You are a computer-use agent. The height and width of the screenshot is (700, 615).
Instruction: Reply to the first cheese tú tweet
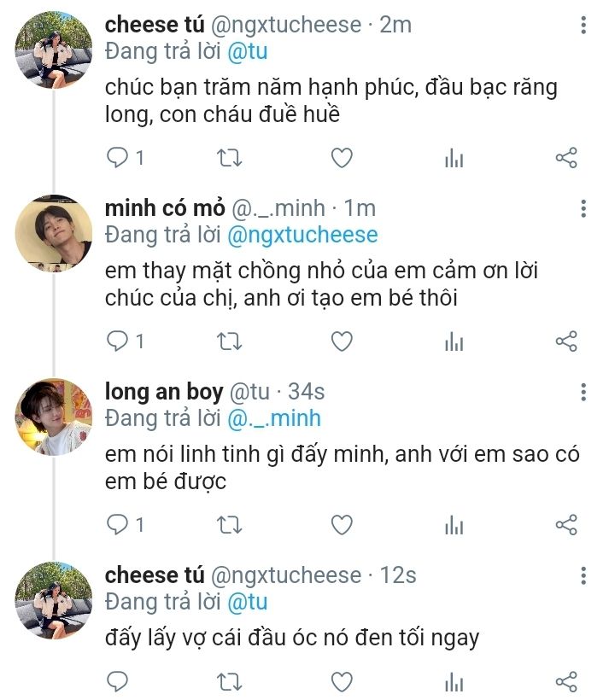(118, 158)
